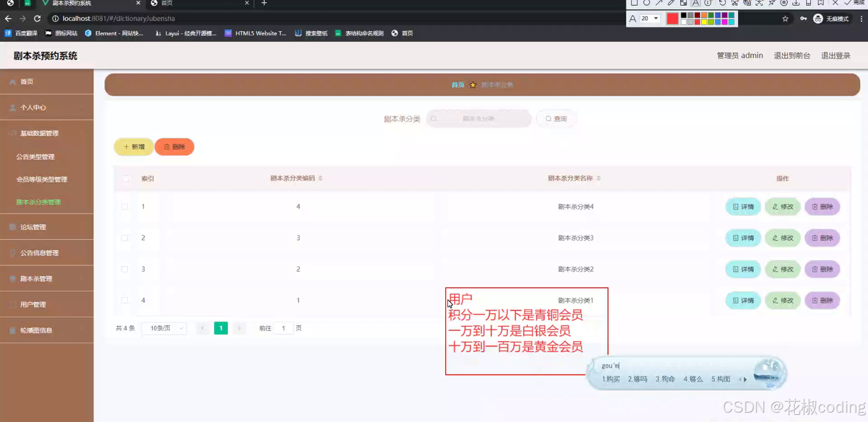
Task: Open 个人中心 in the sidebar
Action: (46, 108)
